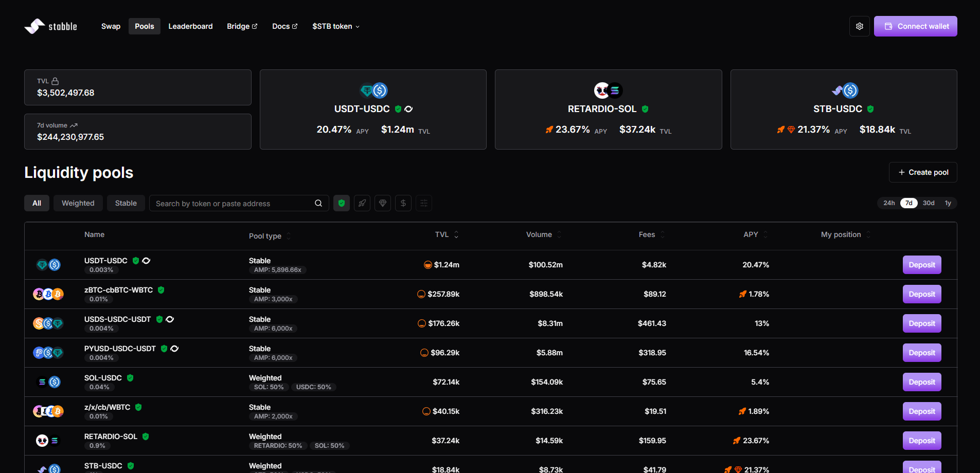Select the 30d time range

click(928, 203)
